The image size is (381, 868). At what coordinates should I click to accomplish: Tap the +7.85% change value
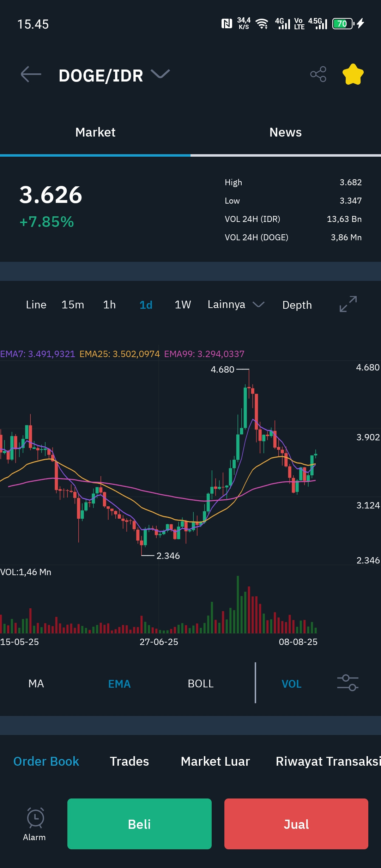[x=47, y=222]
